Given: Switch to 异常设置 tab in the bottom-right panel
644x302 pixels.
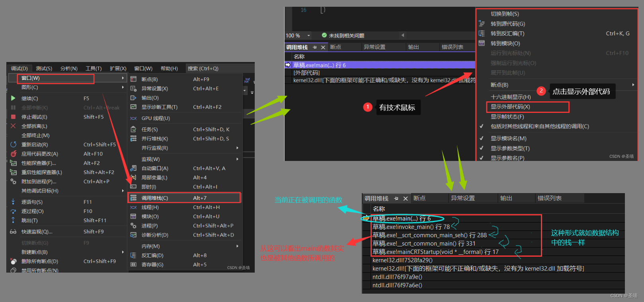Looking at the screenshot, I should coord(463,198).
